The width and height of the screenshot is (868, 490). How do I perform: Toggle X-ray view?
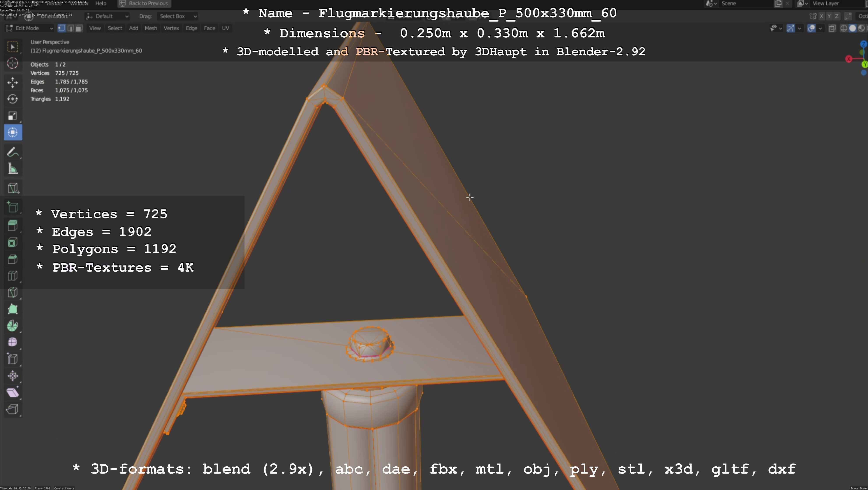[x=832, y=28]
